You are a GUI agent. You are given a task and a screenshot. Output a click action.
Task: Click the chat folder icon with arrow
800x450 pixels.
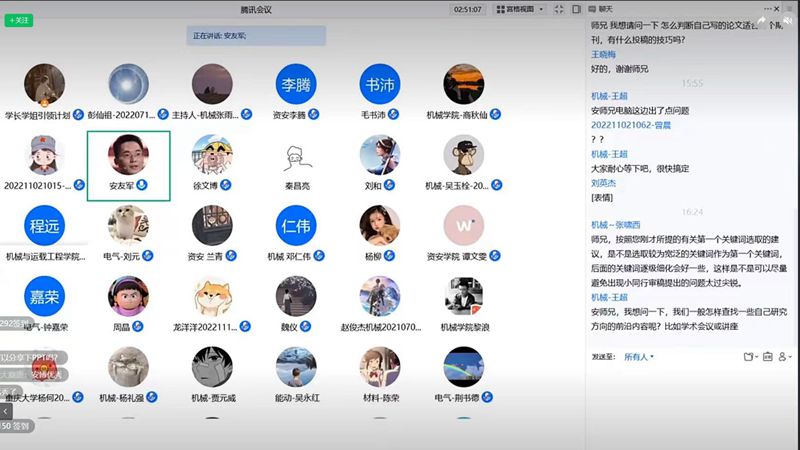tap(750, 357)
